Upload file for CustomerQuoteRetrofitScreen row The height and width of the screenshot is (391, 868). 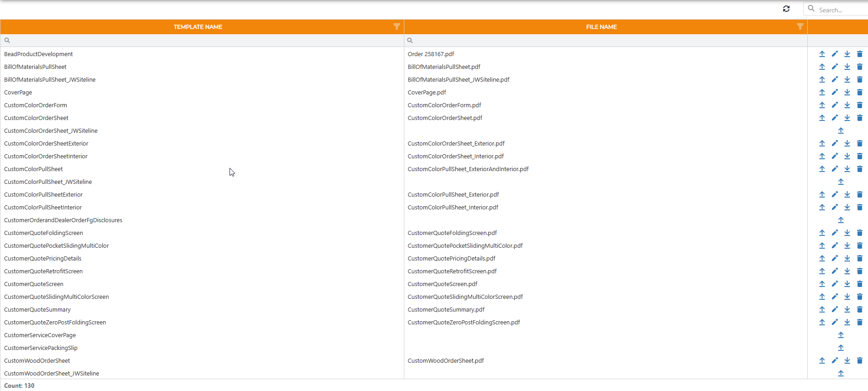click(822, 271)
